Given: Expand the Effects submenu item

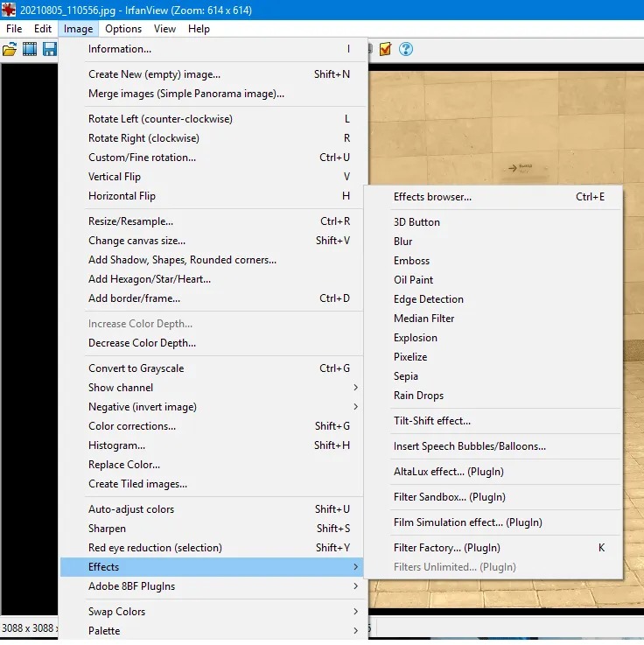Looking at the screenshot, I should [212, 567].
